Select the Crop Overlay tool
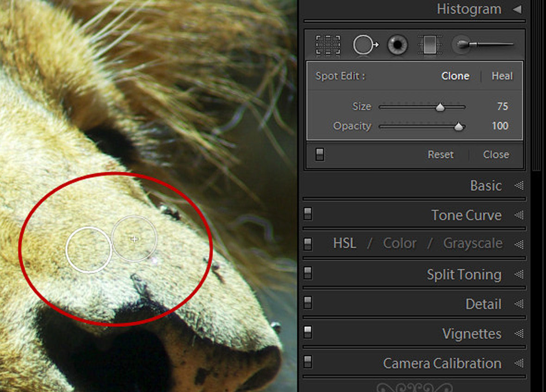 coord(328,45)
